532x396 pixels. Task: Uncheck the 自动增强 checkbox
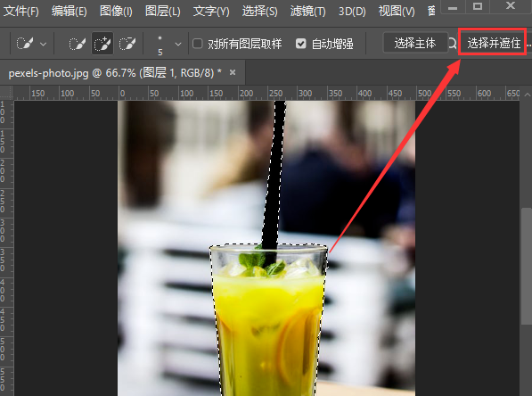click(301, 44)
